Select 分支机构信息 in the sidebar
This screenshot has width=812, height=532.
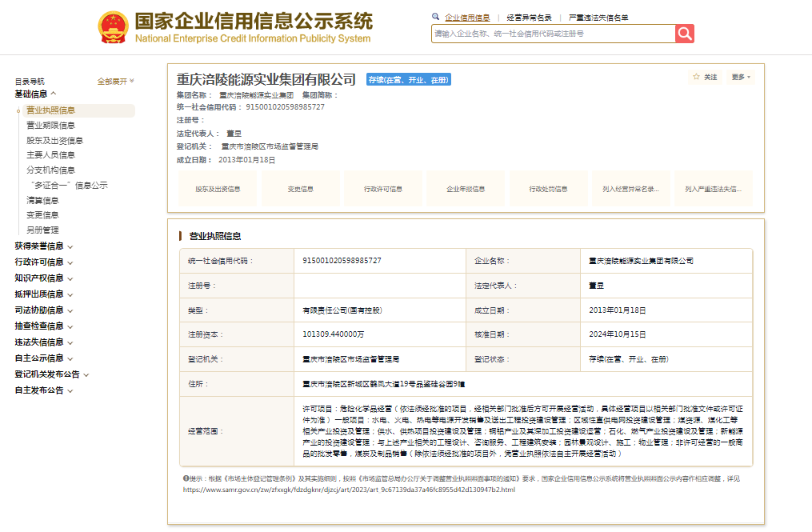tap(50, 170)
